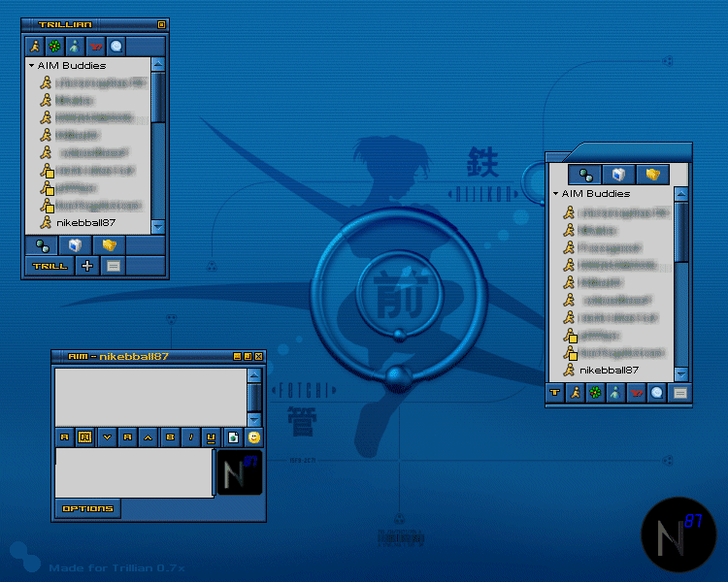Open the TRILL main menu button

click(50, 266)
